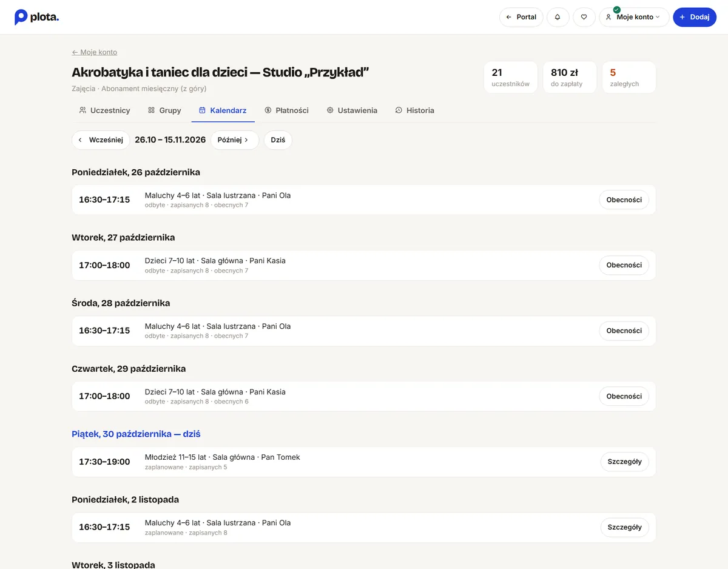Click the Czwartek, 29 października heading
Viewport: 728px width, 569px height.
pos(129,369)
